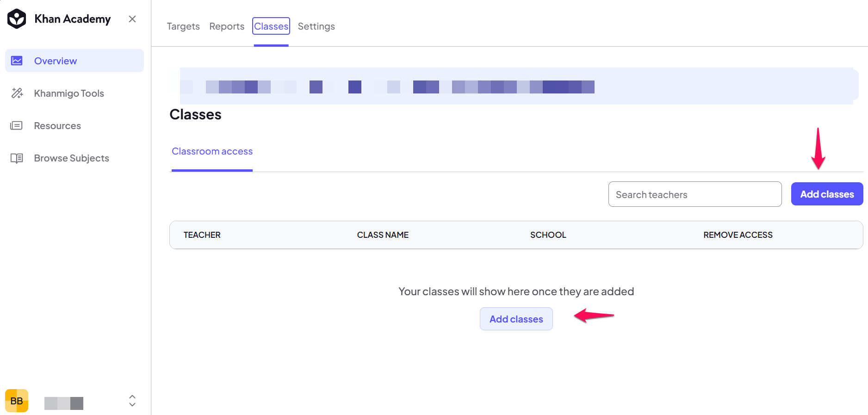Open Khanmigo Tools in the sidebar
868x415 pixels.
tap(74, 93)
